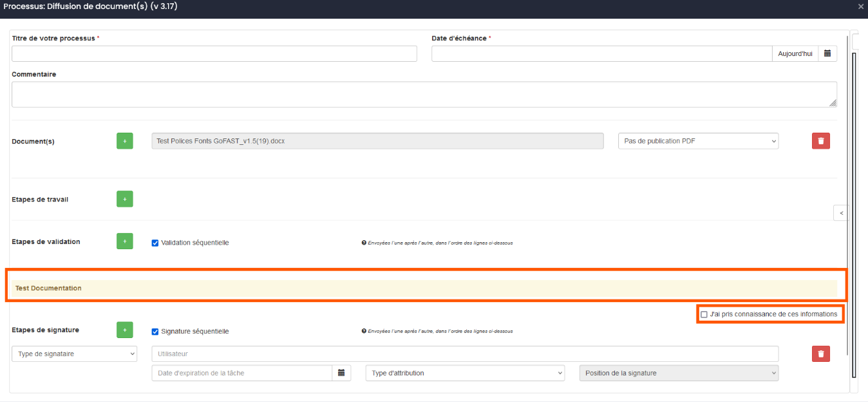
Task: Check J'ai pris connaissance de ces informations
Action: pyautogui.click(x=704, y=314)
